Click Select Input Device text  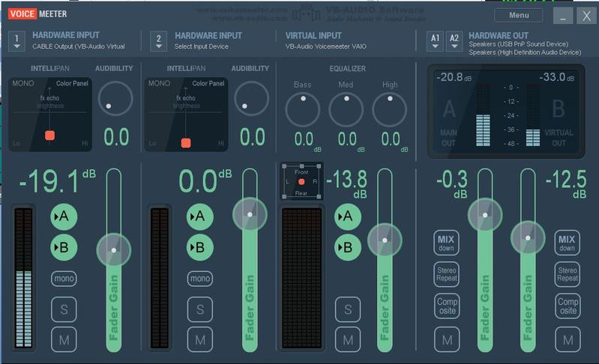[x=202, y=46]
